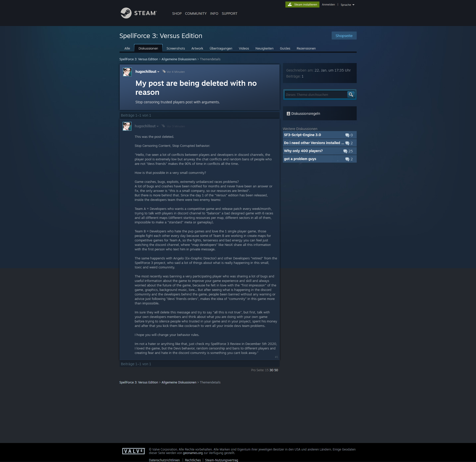
Task: Open hugochillout's avatar in topic header
Action: 127,72
